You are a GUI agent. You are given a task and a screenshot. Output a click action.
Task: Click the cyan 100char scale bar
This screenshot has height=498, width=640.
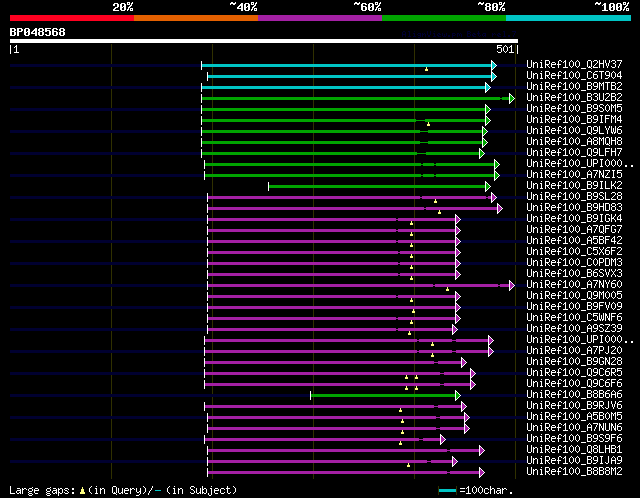[x=447, y=490]
